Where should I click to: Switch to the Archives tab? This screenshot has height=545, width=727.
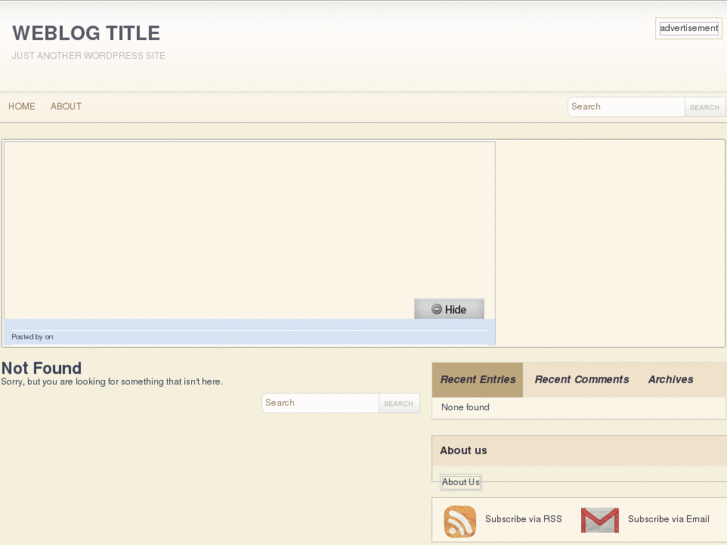tap(670, 379)
